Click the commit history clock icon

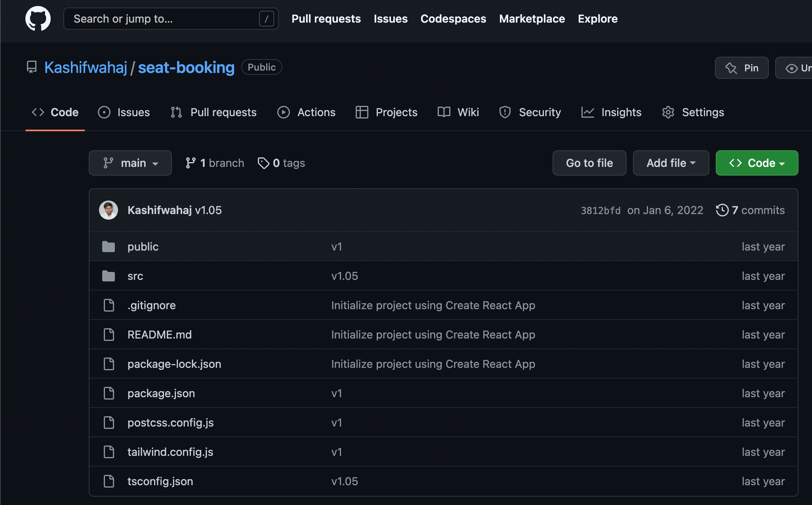click(x=722, y=210)
